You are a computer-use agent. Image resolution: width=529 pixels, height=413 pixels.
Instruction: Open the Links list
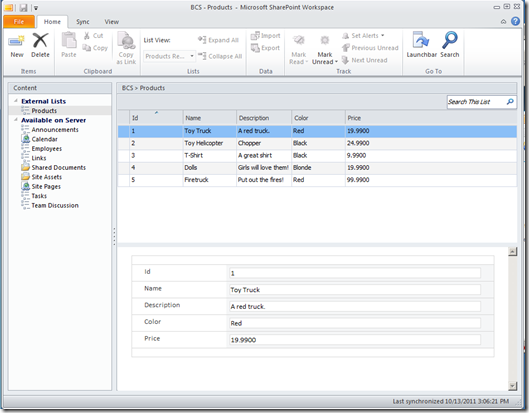click(x=39, y=158)
